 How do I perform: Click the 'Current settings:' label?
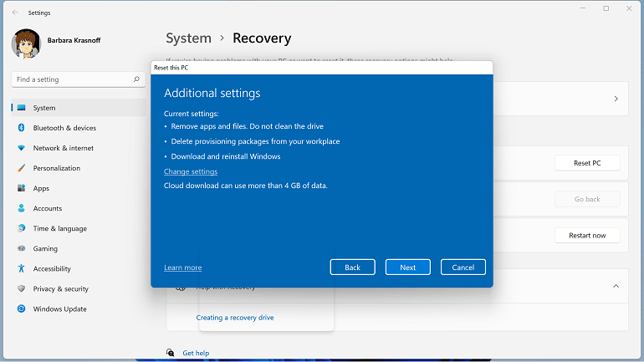(x=192, y=114)
